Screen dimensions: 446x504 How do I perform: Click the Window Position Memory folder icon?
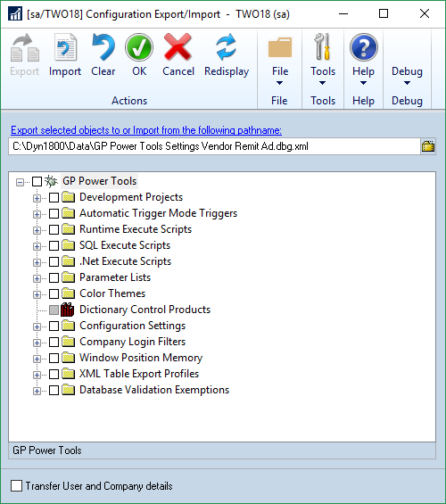68,358
